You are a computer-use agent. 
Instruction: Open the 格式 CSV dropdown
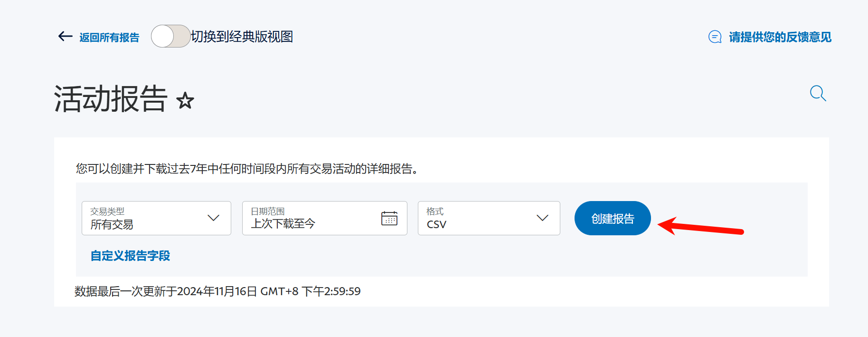489,218
